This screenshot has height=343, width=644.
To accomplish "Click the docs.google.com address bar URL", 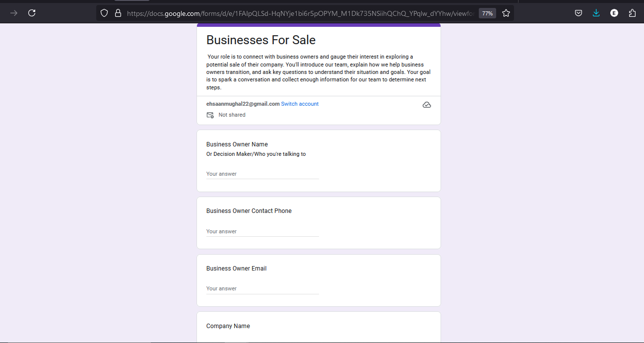I will click(x=298, y=13).
